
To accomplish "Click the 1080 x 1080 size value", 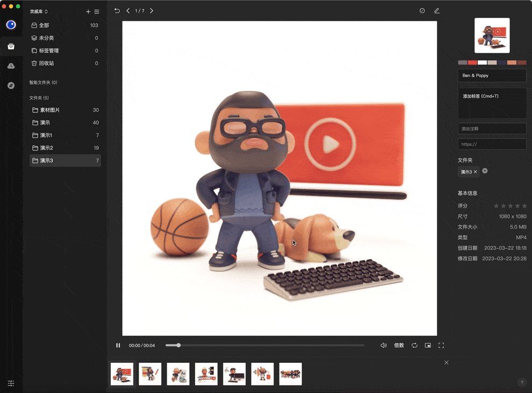I will tap(513, 217).
